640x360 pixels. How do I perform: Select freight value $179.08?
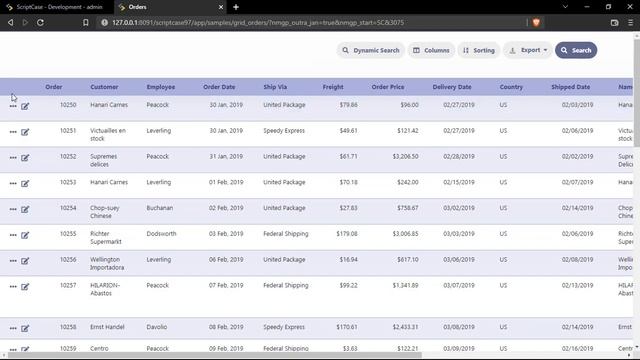point(347,233)
